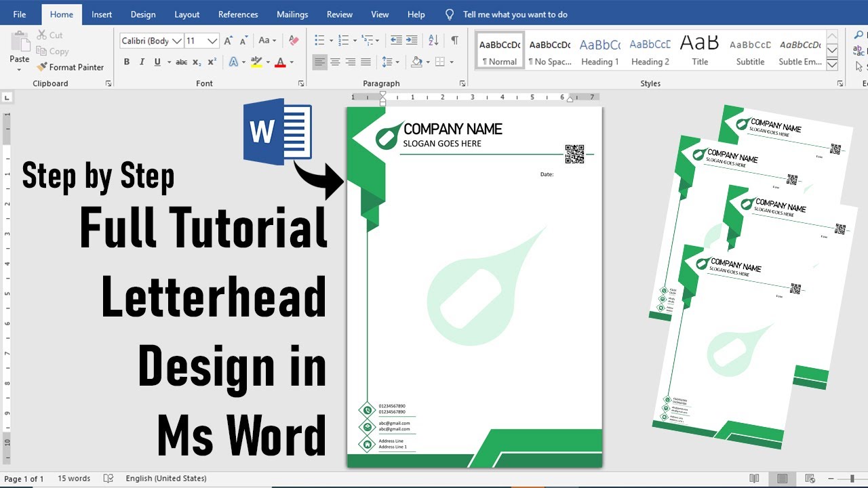The width and height of the screenshot is (868, 488).
Task: Apply the Normal style
Action: click(500, 51)
